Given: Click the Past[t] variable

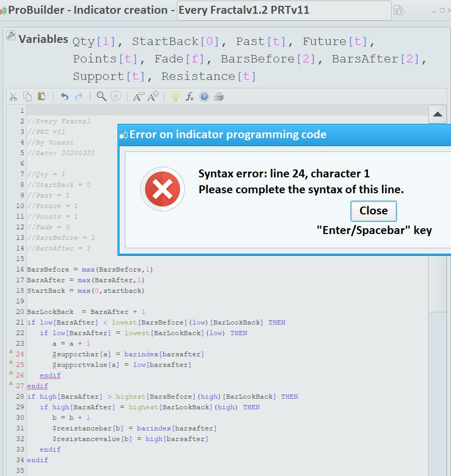Looking at the screenshot, I should [x=261, y=41].
